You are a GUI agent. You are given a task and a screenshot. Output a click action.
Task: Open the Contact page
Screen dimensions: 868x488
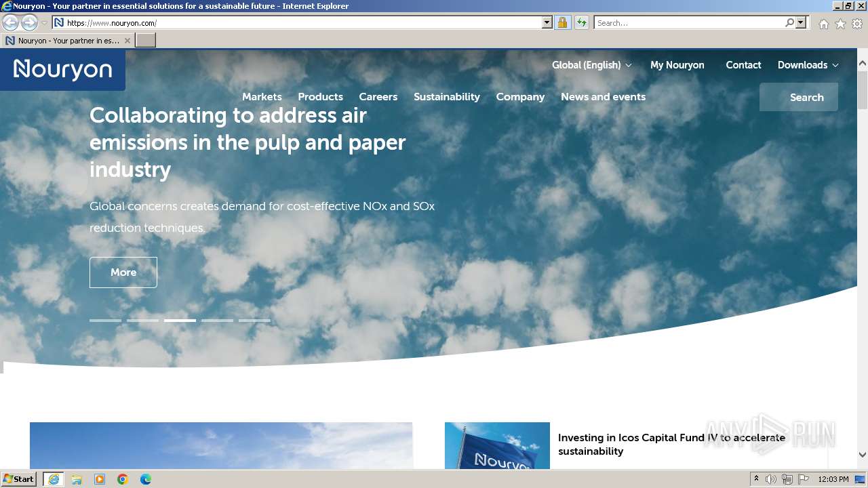click(743, 65)
